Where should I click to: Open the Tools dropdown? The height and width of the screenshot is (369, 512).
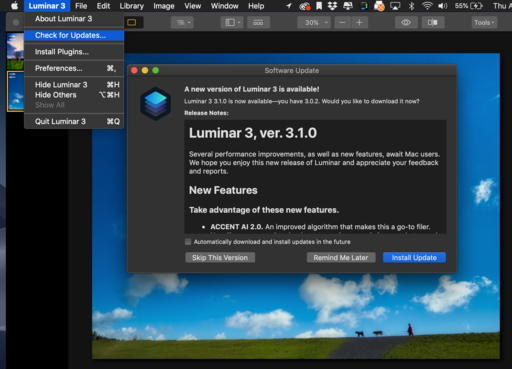click(484, 22)
